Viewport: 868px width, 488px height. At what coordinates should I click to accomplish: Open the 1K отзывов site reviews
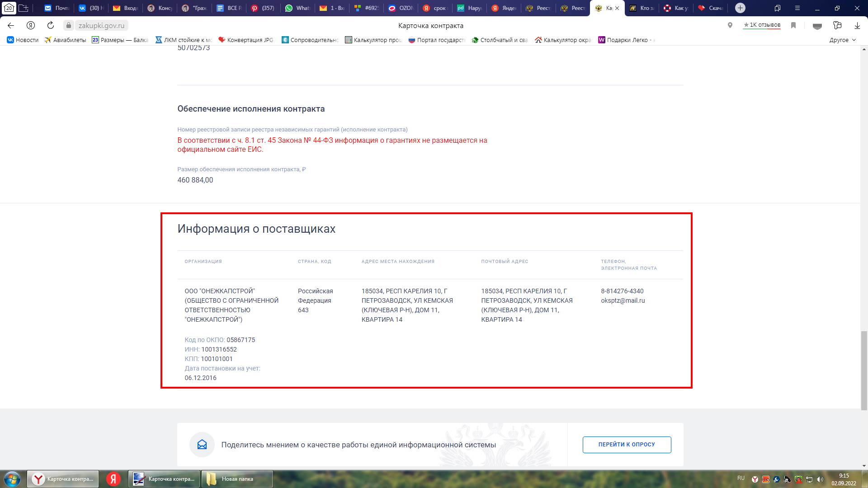762,25
